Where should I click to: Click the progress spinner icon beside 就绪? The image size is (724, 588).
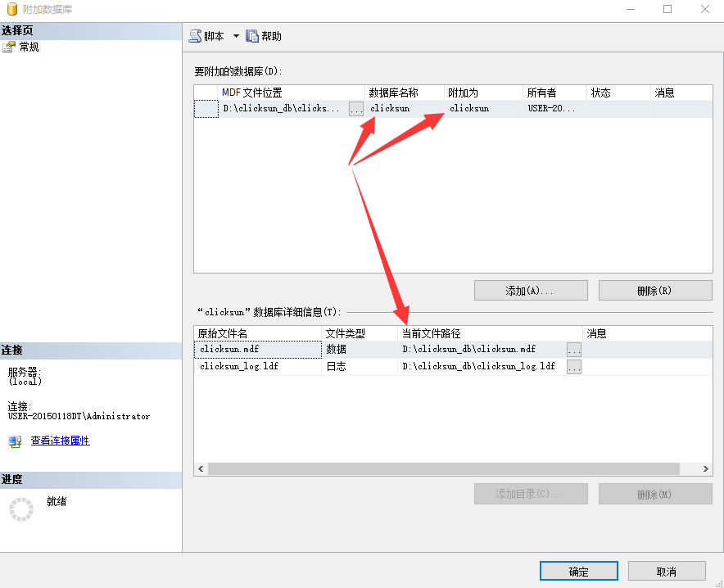(21, 509)
